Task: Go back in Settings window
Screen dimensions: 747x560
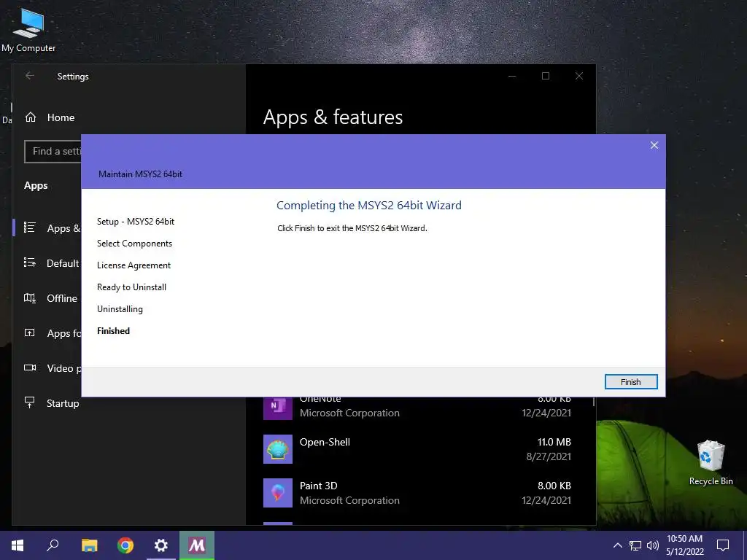Action: [30, 76]
